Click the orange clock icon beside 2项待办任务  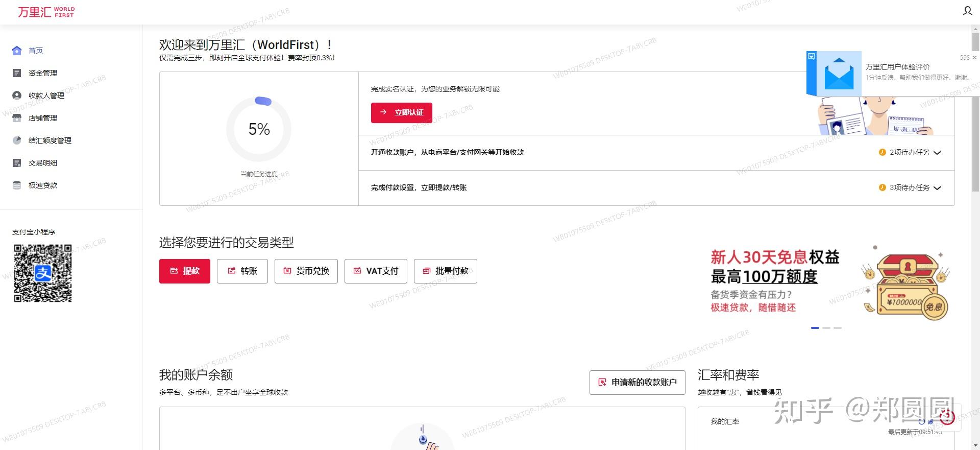tap(882, 152)
